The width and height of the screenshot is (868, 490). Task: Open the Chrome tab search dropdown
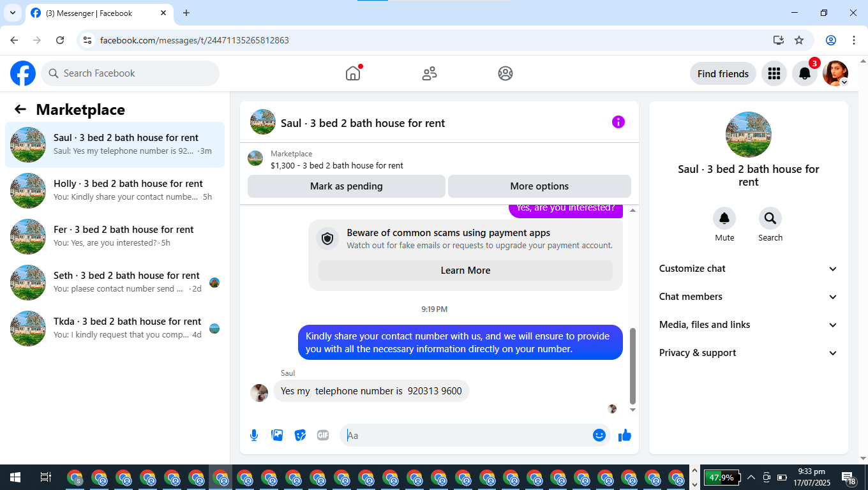pyautogui.click(x=13, y=13)
